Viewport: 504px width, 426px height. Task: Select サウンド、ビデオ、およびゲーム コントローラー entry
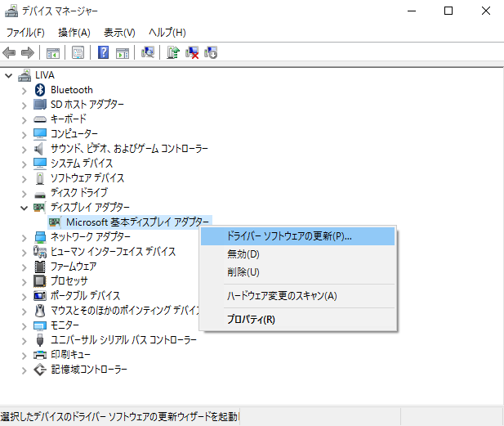[x=130, y=149]
